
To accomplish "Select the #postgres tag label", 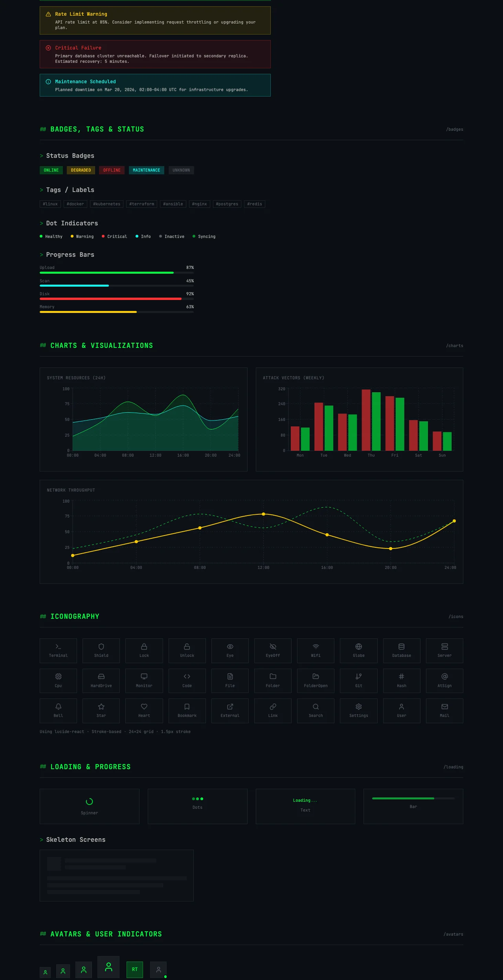I will [x=227, y=204].
